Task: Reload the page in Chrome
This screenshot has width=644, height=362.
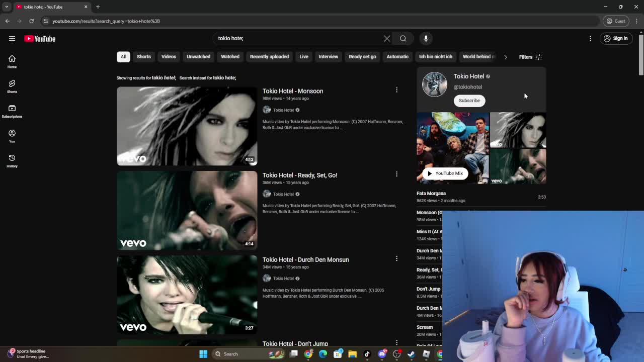Action: pyautogui.click(x=31, y=21)
